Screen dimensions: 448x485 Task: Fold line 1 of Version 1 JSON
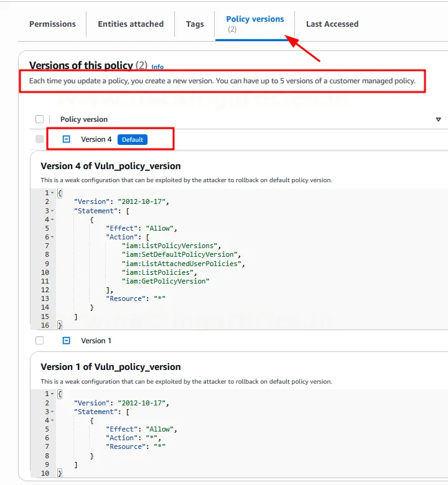52,394
